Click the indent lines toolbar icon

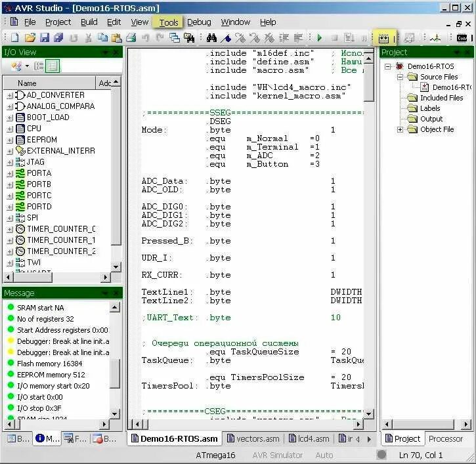284,37
